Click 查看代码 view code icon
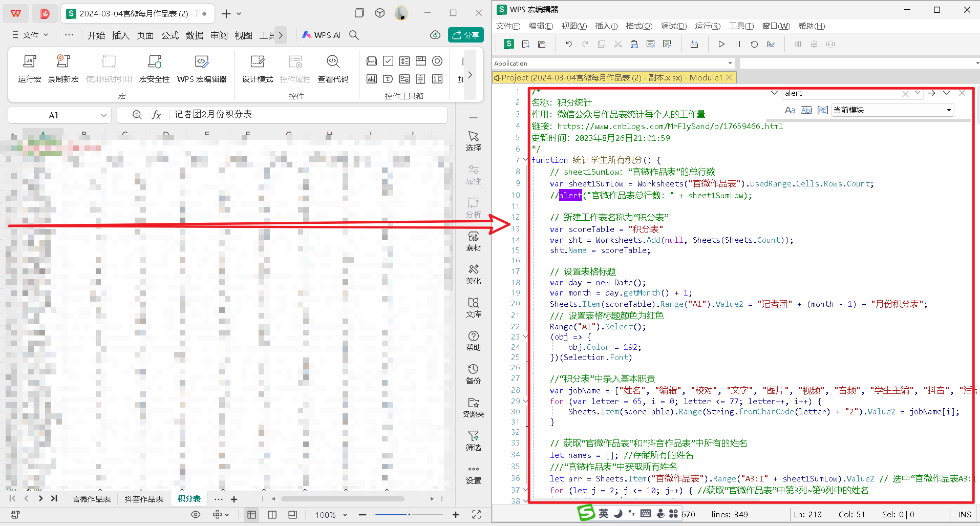Viewport: 980px width, 526px height. (x=333, y=68)
